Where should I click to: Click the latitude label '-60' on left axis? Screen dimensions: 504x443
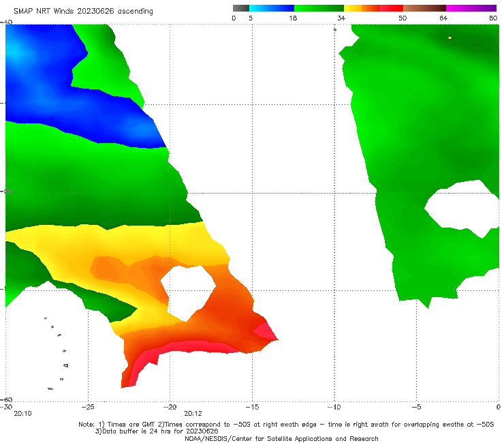coord(6,399)
